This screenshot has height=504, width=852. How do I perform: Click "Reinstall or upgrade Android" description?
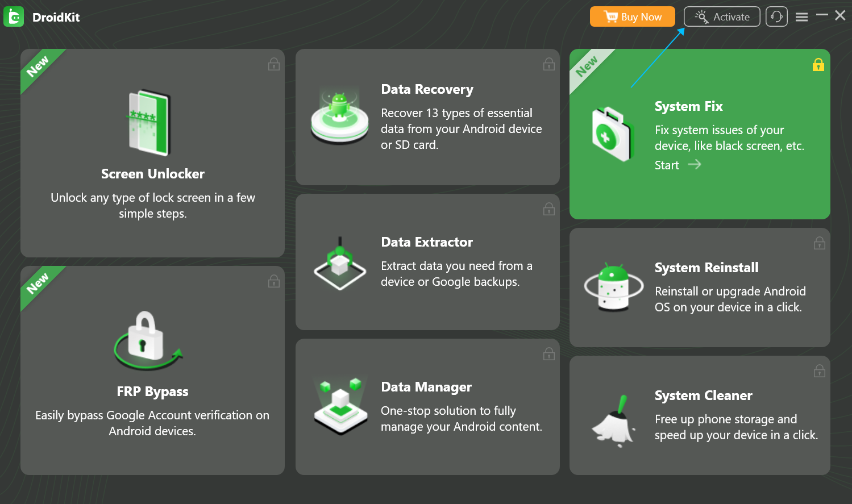tap(730, 299)
